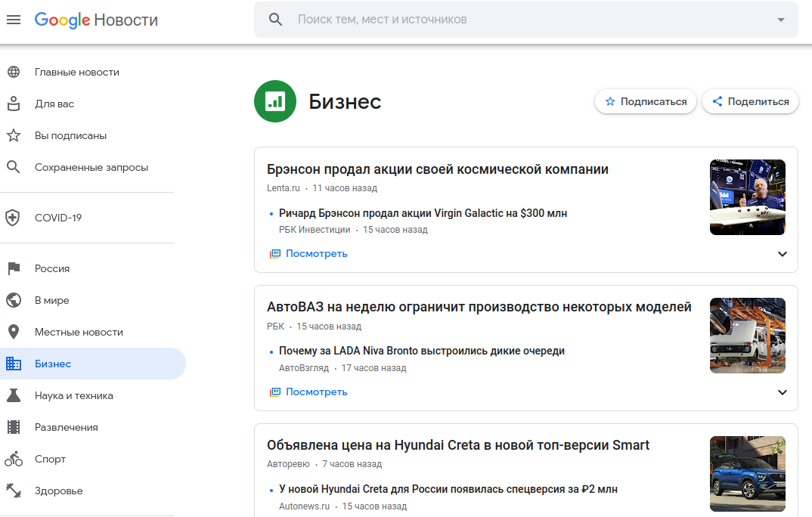Screen dimensions: 812x517
Task: Open the blue Hyundai Creta thumbnail
Action: pos(747,474)
